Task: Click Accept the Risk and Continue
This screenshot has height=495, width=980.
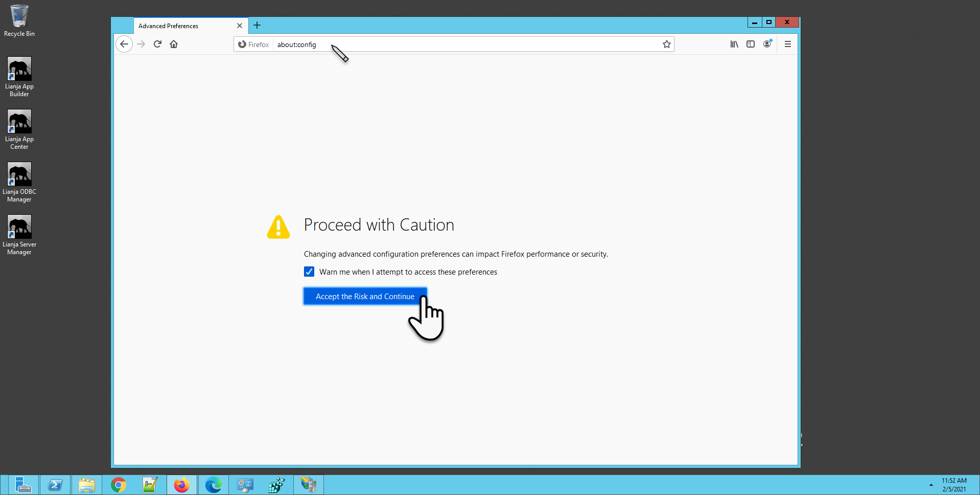Action: (364, 297)
